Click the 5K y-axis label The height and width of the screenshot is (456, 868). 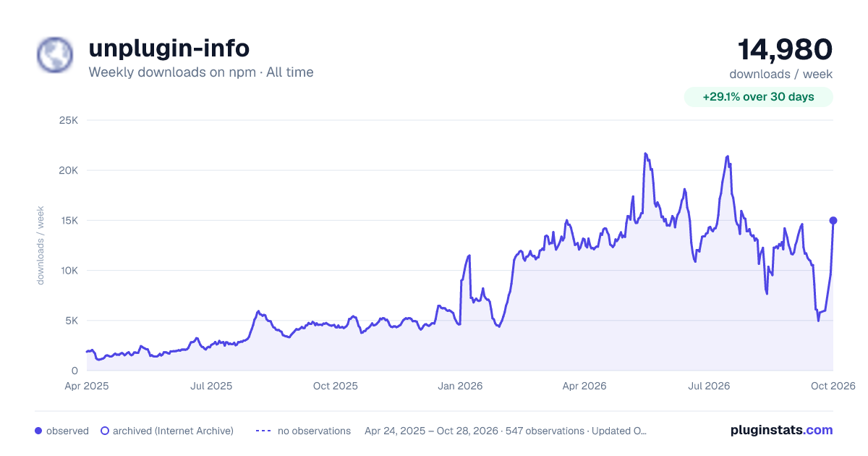[71, 320]
